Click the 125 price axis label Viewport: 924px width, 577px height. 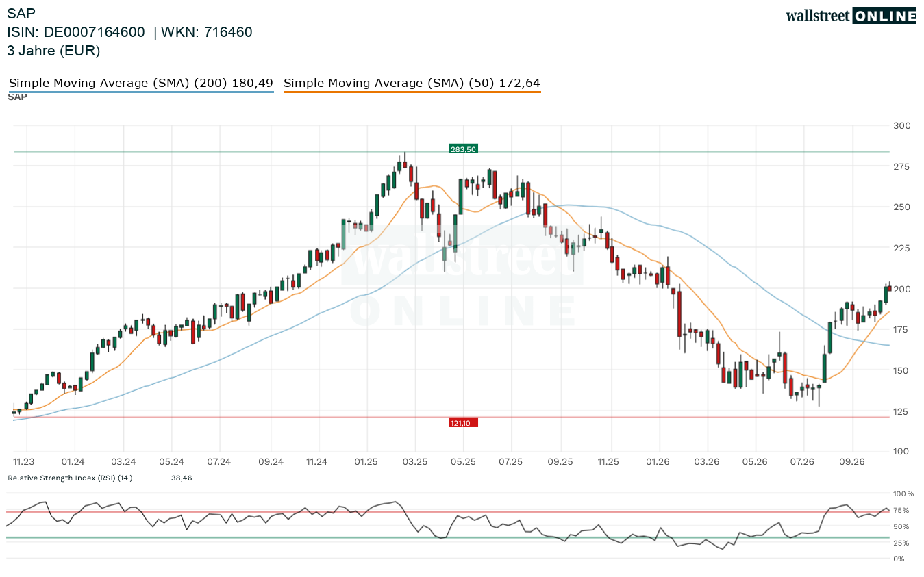[x=901, y=411]
